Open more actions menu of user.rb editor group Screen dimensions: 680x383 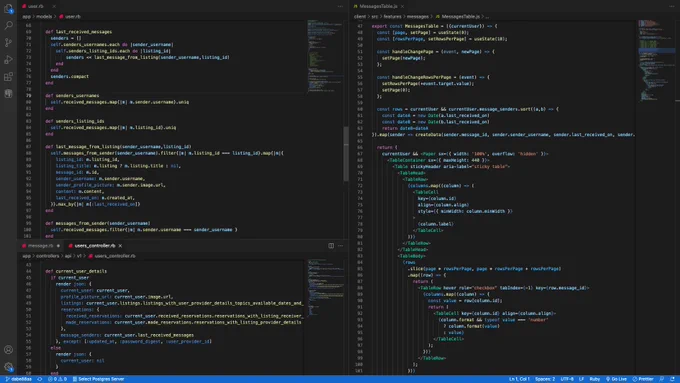click(x=340, y=6)
